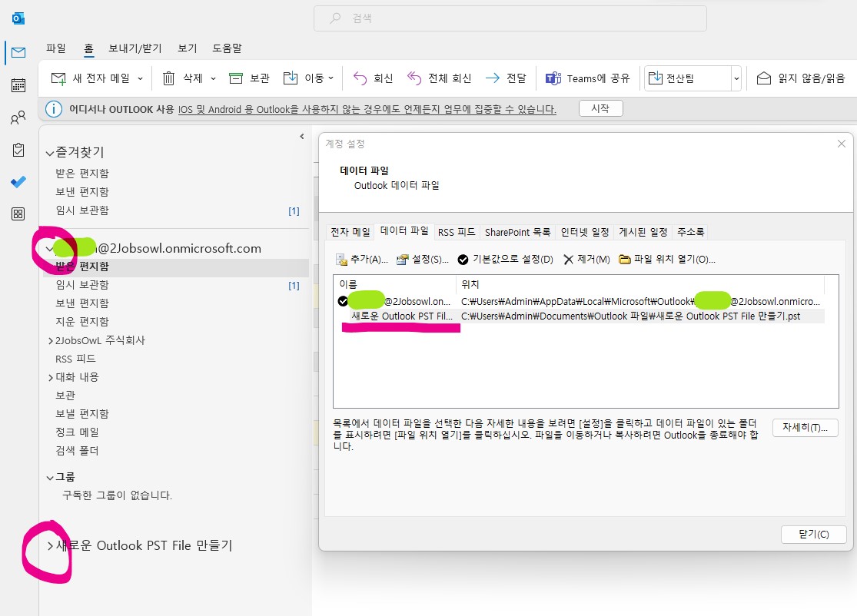Click the Teams에 공유 icon in the ribbon
The image size is (857, 616).
[x=553, y=77]
